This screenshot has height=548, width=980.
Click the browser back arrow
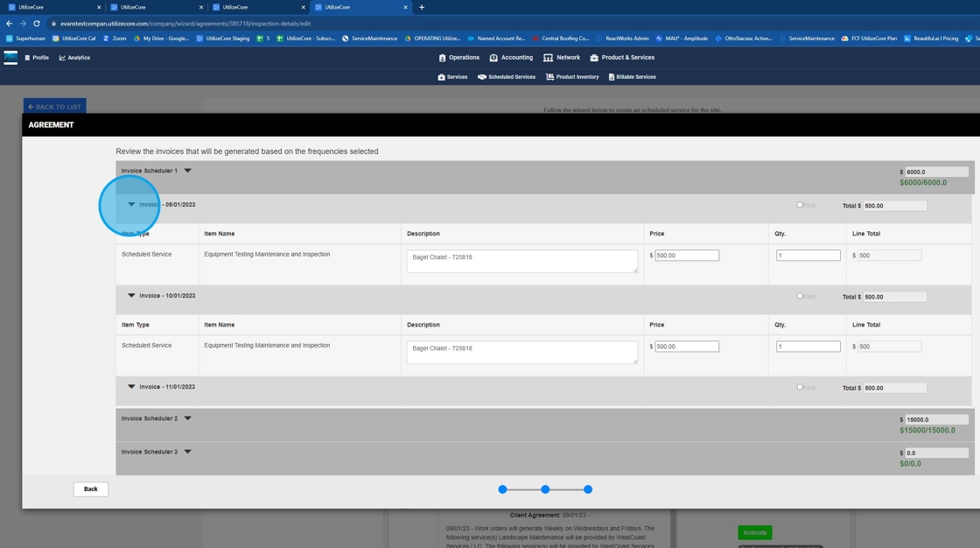pyautogui.click(x=9, y=23)
